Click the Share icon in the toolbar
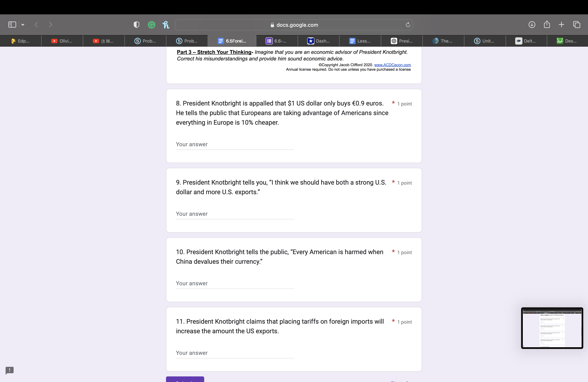Image resolution: width=588 pixels, height=382 pixels. point(547,25)
